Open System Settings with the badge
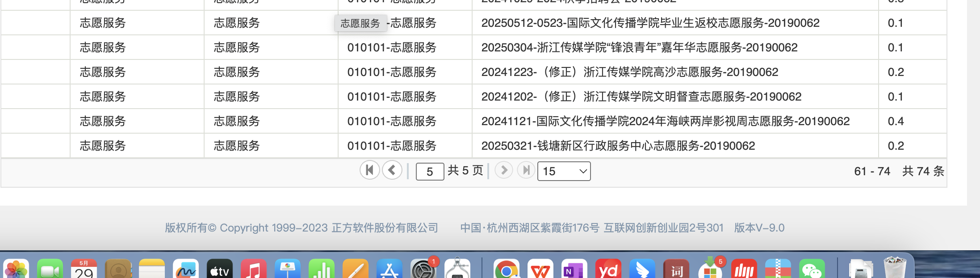 (423, 270)
